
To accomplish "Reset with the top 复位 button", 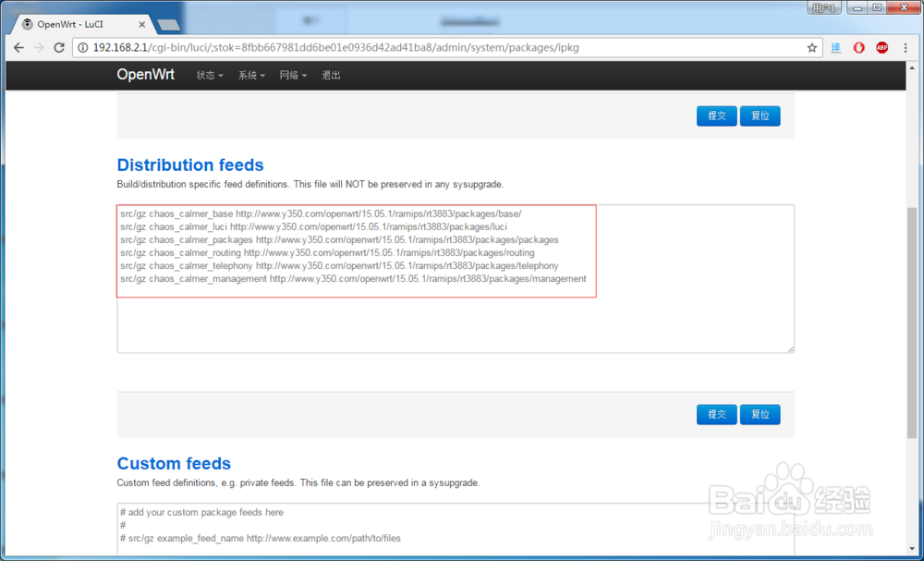I will (760, 116).
